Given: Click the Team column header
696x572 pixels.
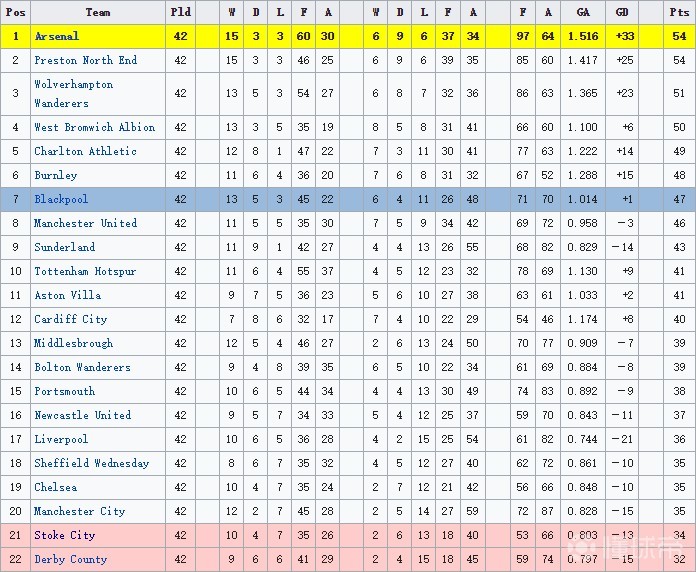Looking at the screenshot, I should point(98,13).
